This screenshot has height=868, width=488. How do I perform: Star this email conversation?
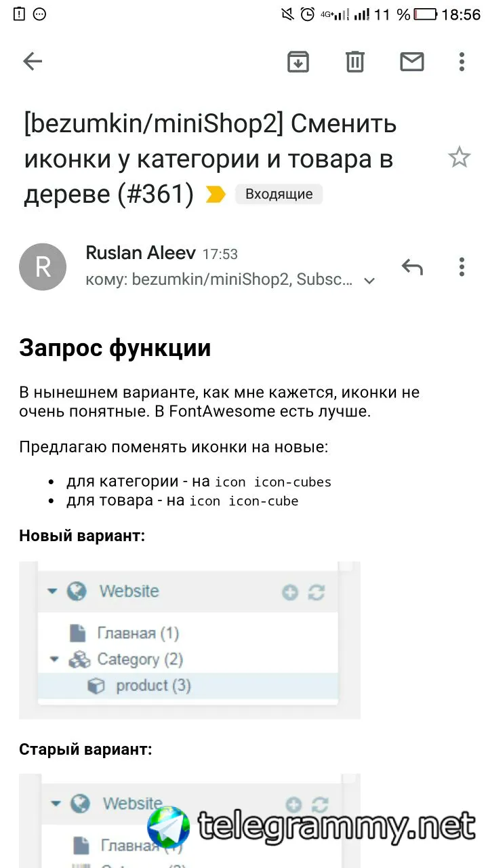point(460,158)
